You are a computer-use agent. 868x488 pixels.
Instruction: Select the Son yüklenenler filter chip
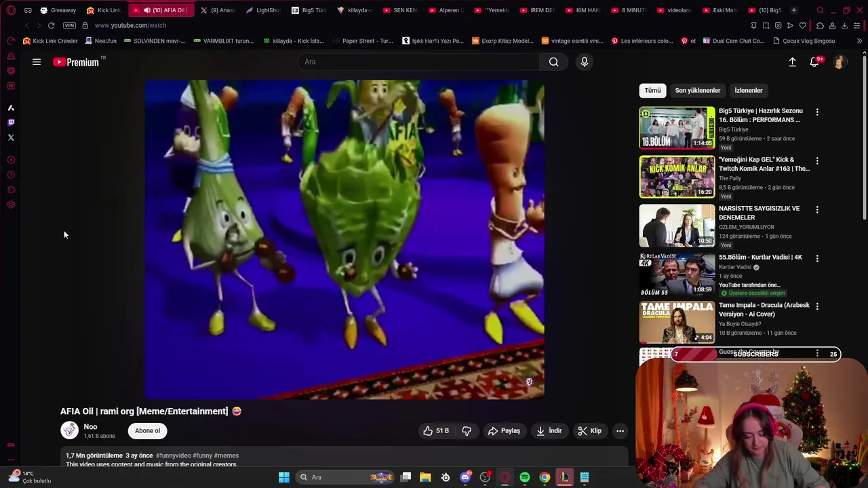[697, 90]
